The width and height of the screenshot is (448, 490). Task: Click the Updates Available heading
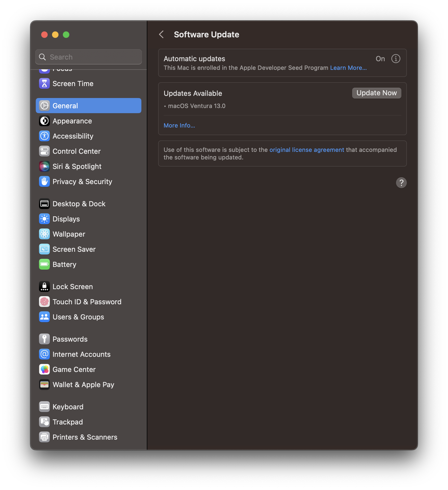(193, 93)
